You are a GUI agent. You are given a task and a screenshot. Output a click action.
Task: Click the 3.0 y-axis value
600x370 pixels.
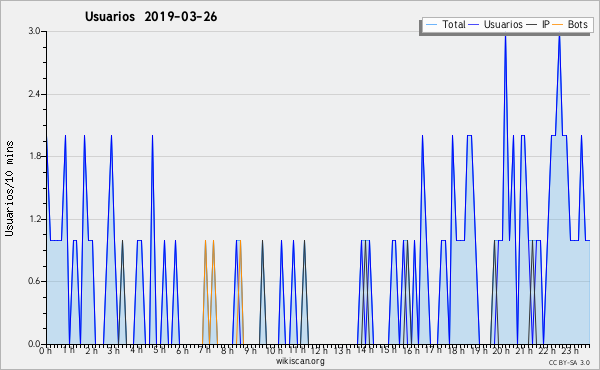click(x=34, y=31)
